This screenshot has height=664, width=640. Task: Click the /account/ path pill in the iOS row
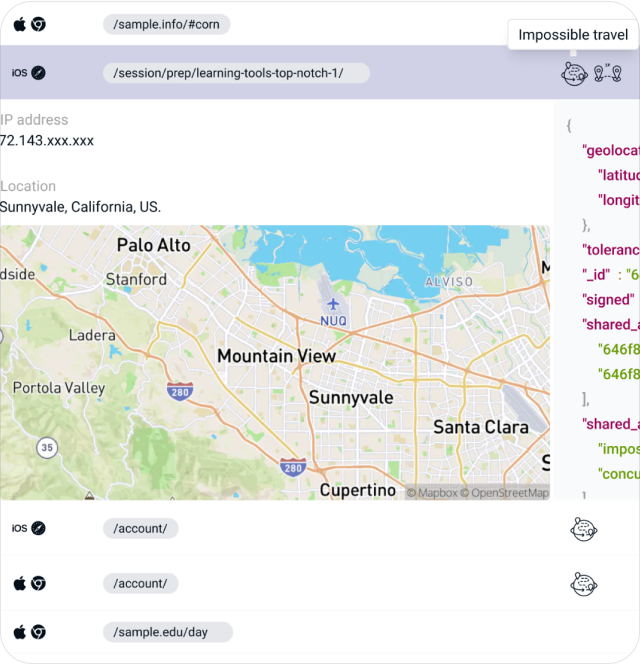(140, 528)
